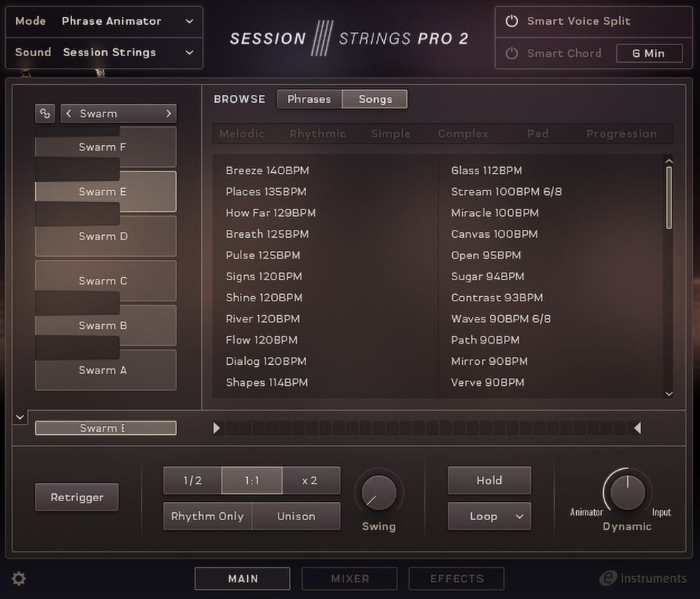Click the sequence end triangle marker
The image size is (700, 599).
pos(637,428)
